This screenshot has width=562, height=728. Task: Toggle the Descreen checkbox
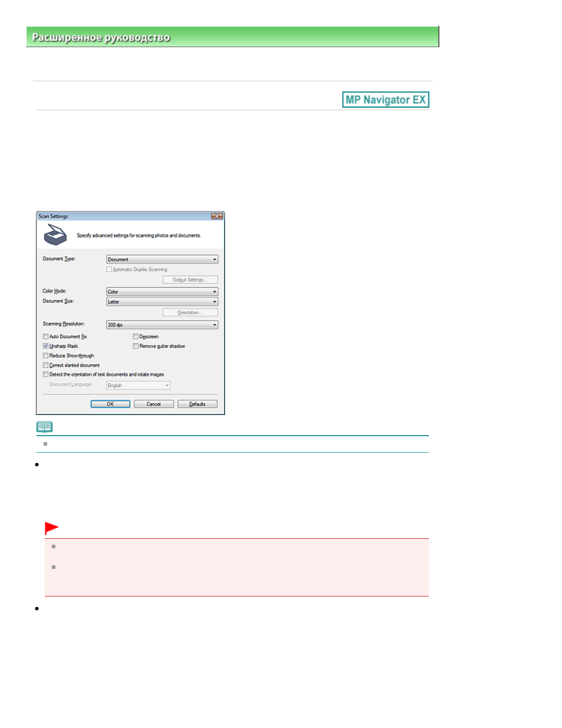point(135,337)
